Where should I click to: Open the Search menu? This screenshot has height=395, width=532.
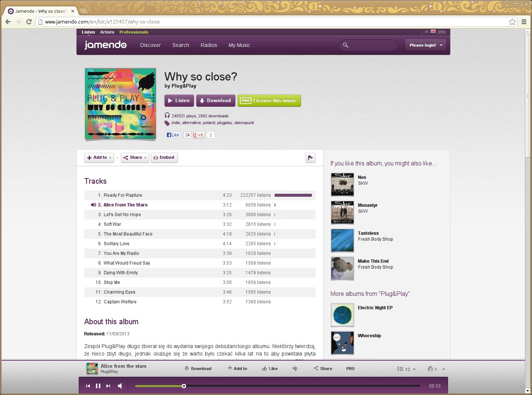click(181, 45)
